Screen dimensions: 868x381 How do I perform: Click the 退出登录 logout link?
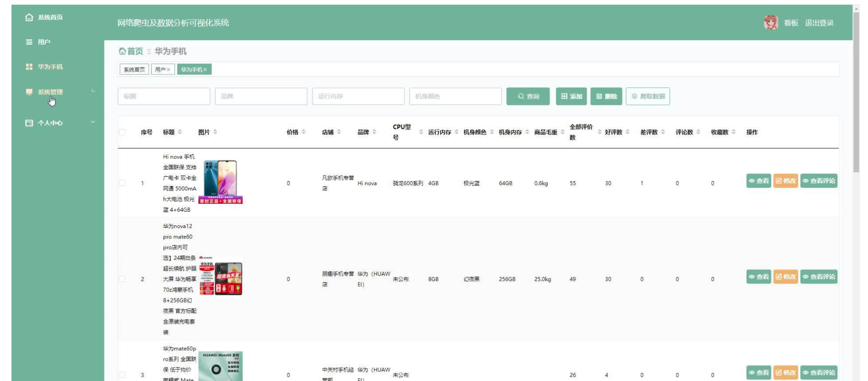[x=819, y=23]
